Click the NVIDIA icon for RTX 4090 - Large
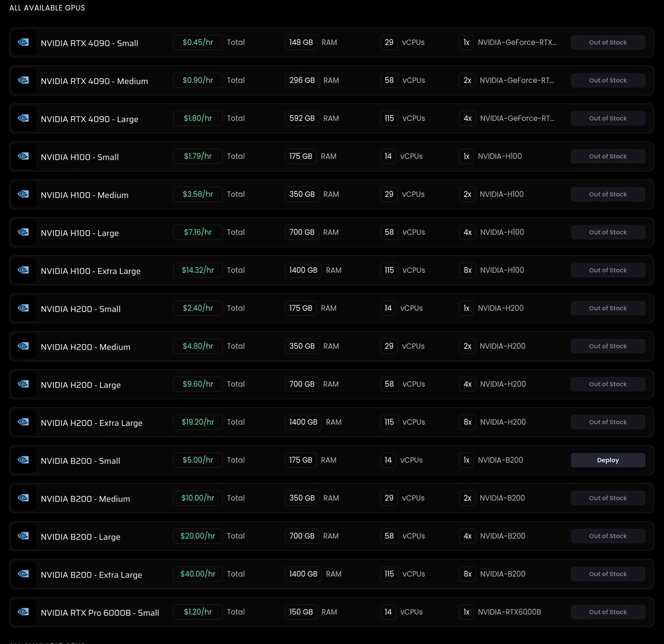Image resolution: width=664 pixels, height=644 pixels. pyautogui.click(x=23, y=118)
